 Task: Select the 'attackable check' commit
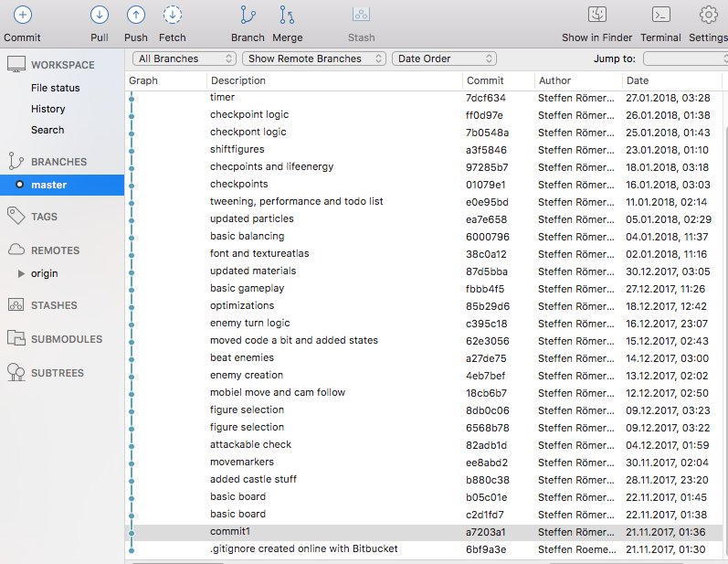(424, 445)
